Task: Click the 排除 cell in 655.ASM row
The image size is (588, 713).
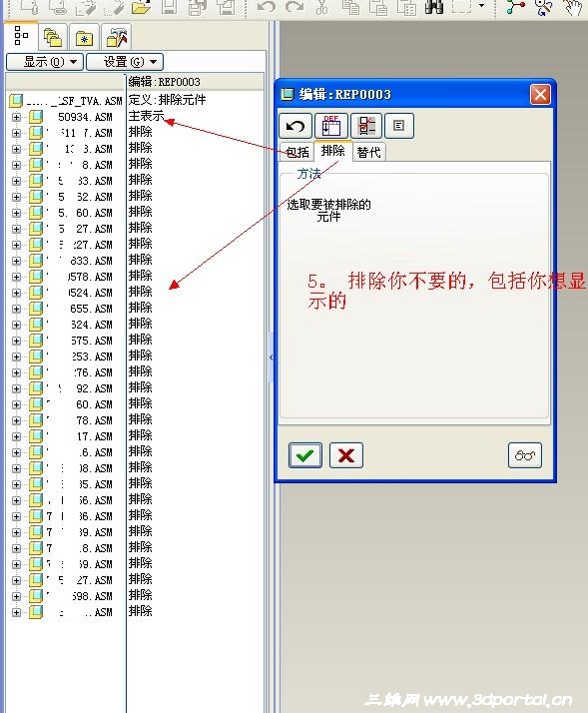Action: click(x=140, y=308)
